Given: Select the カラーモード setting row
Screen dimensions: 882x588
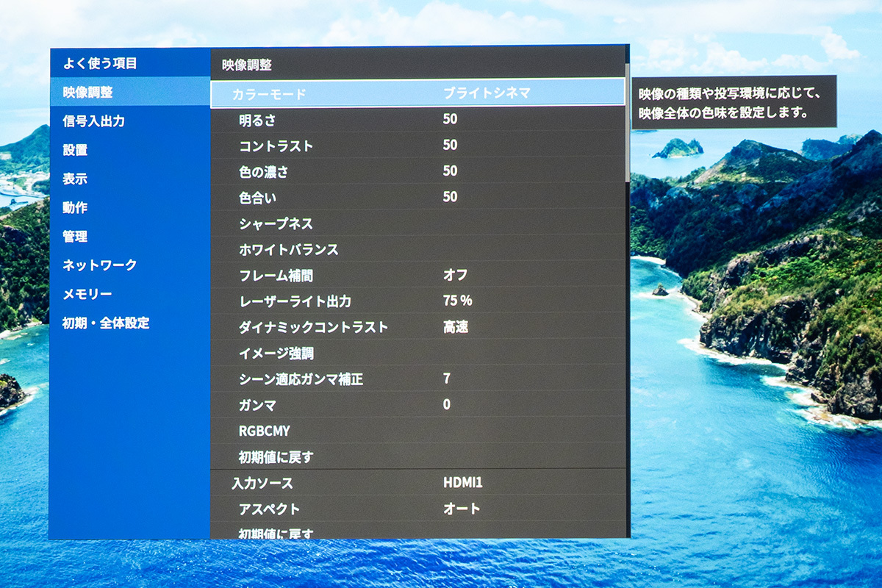Looking at the screenshot, I should pos(417,93).
